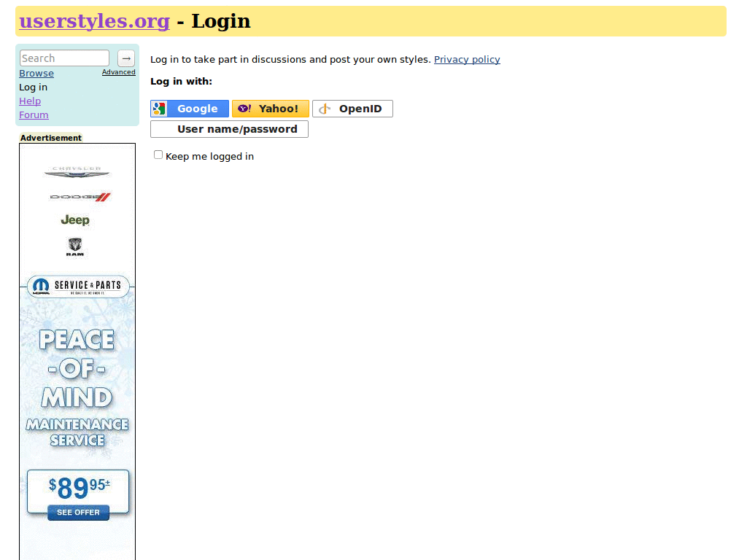Submit search with the arrow button
This screenshot has width=747, height=560.
126,58
